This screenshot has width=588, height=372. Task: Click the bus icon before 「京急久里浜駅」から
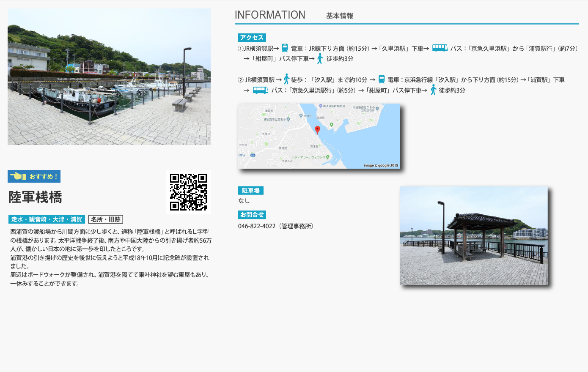(x=440, y=48)
